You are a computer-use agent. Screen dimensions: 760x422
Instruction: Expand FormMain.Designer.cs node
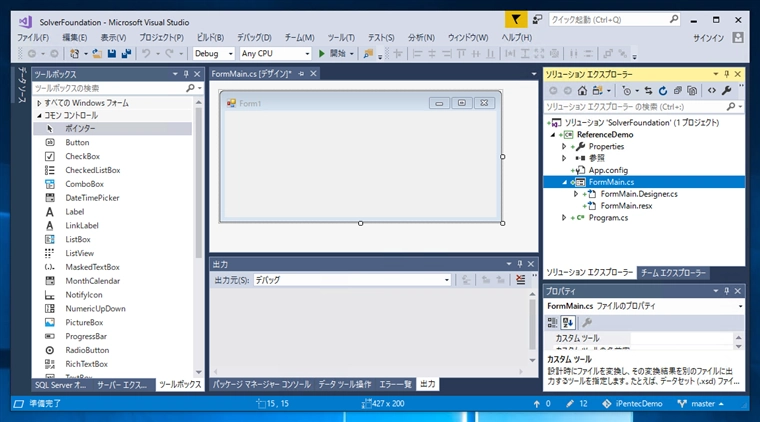pyautogui.click(x=576, y=194)
